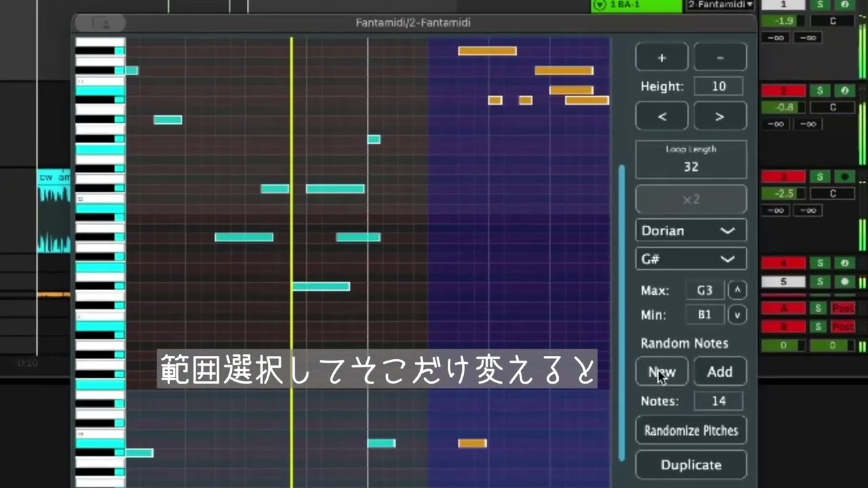Click track 3 volume value -2.5
The height and width of the screenshot is (488, 868).
[784, 194]
